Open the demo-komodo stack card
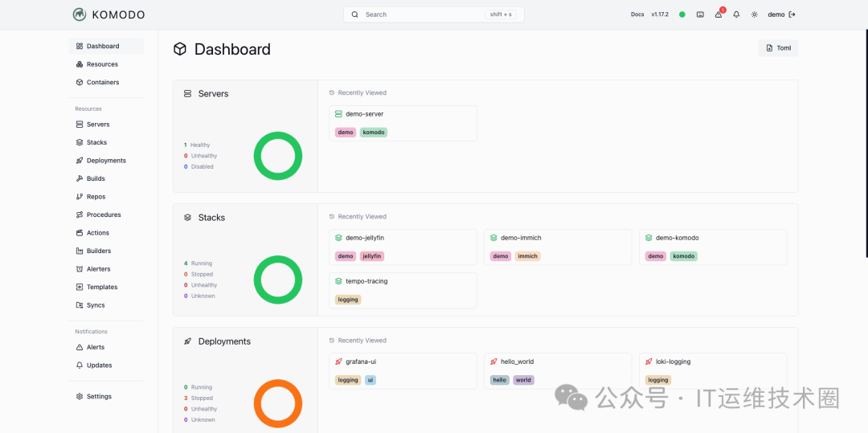 click(x=713, y=247)
